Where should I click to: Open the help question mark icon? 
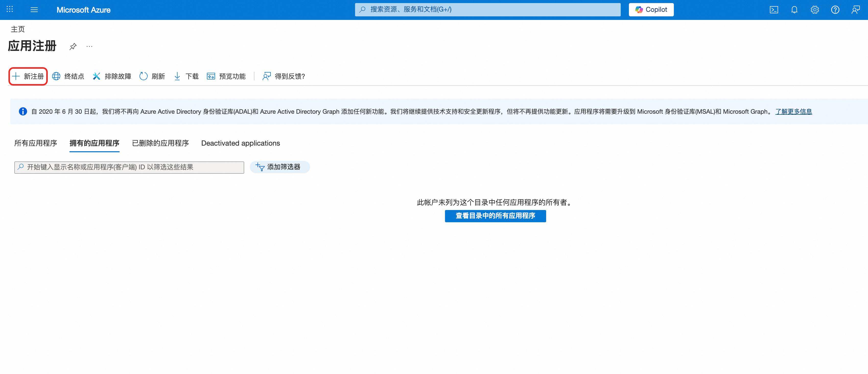tap(835, 10)
